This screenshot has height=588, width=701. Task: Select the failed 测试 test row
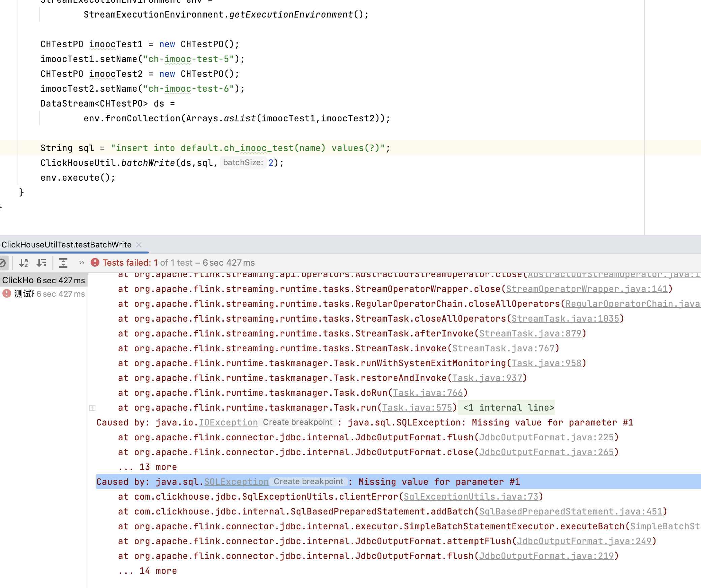[x=43, y=294]
